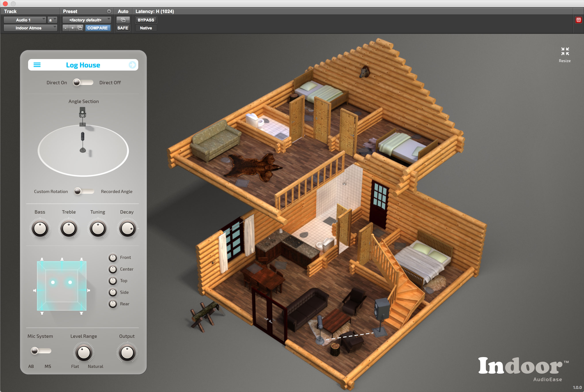Select the SAFE menu item
Image resolution: width=584 pixels, height=392 pixels.
click(x=123, y=28)
